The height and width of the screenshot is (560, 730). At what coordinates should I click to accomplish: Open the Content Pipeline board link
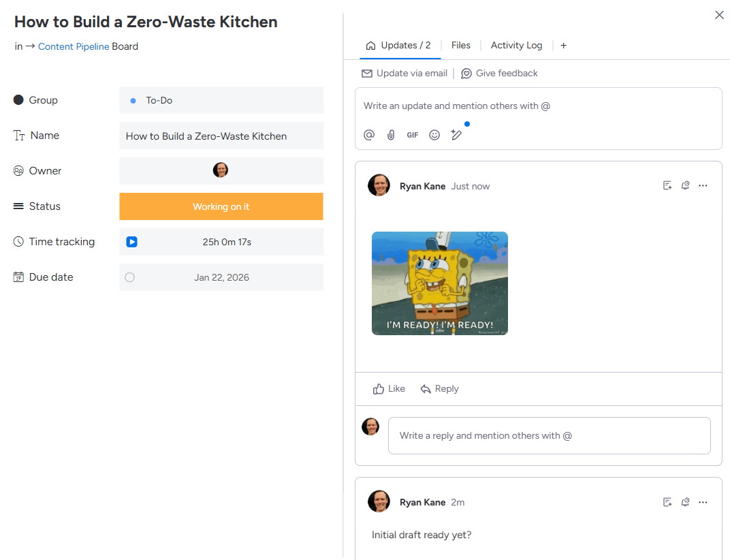pyautogui.click(x=74, y=46)
